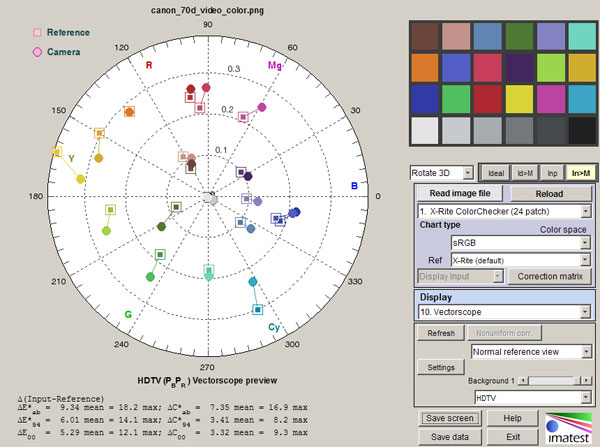Screen dimensions: 600x447
Task: Toggle the Ideal view button
Action: (496, 173)
